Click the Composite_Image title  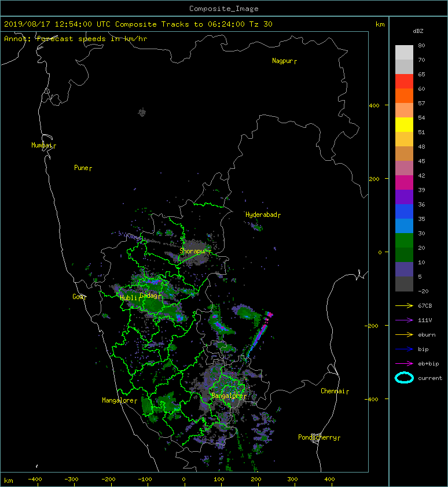[224, 9]
